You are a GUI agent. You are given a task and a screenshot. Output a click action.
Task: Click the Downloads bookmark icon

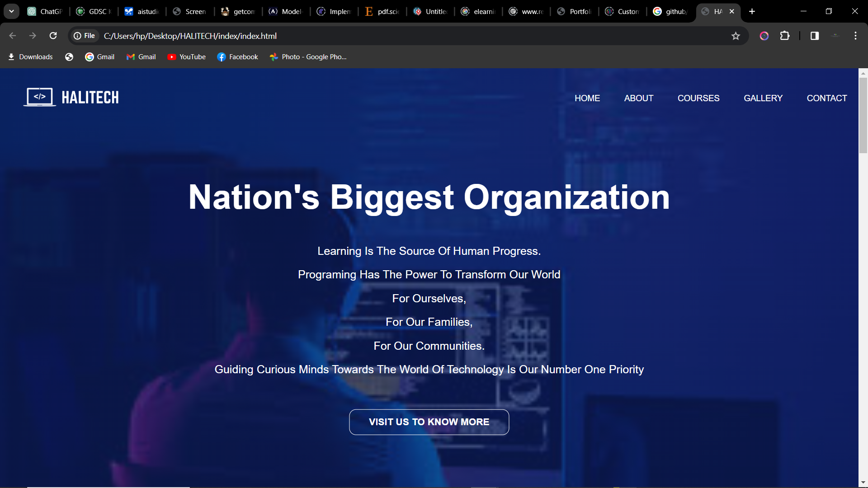(x=11, y=57)
